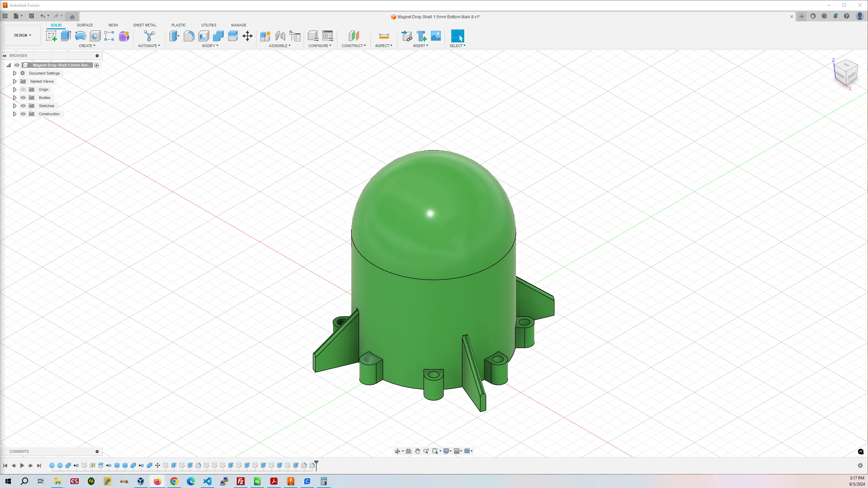The image size is (868, 488).
Task: Open the Automated Modeling tool
Action: pos(149,36)
